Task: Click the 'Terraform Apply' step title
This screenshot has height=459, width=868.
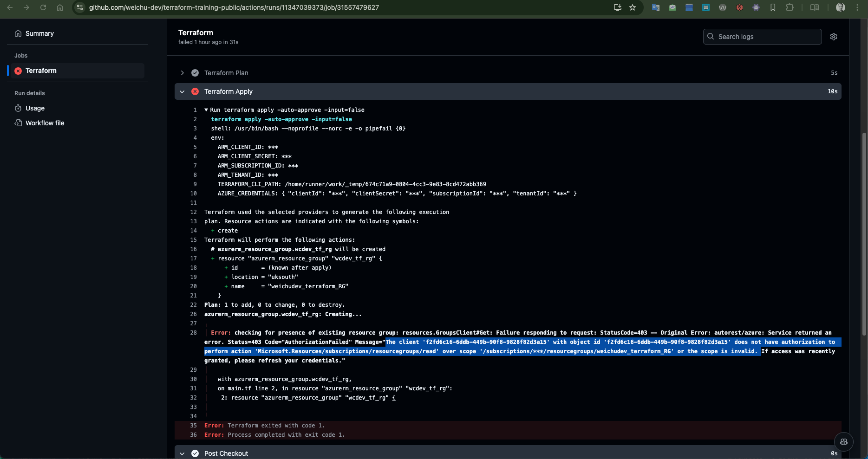Action: (228, 91)
